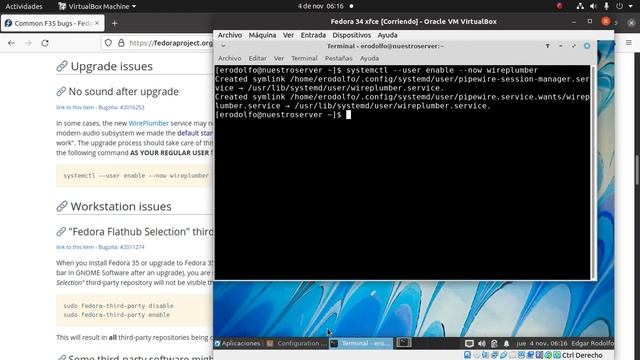
Task: Open VirtualBox Machine app menu dropdown
Action: (x=97, y=6)
